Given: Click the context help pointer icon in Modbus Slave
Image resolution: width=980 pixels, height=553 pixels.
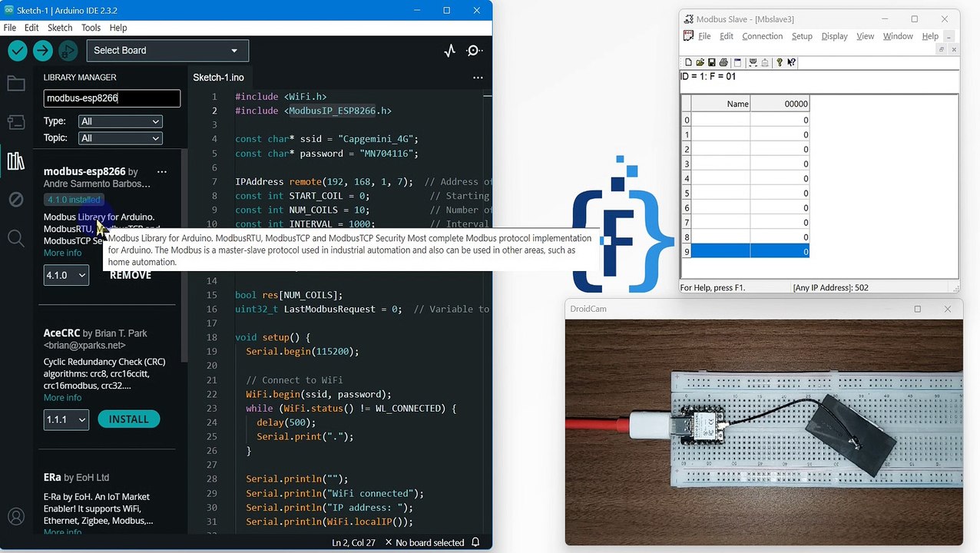Looking at the screenshot, I should click(x=791, y=62).
